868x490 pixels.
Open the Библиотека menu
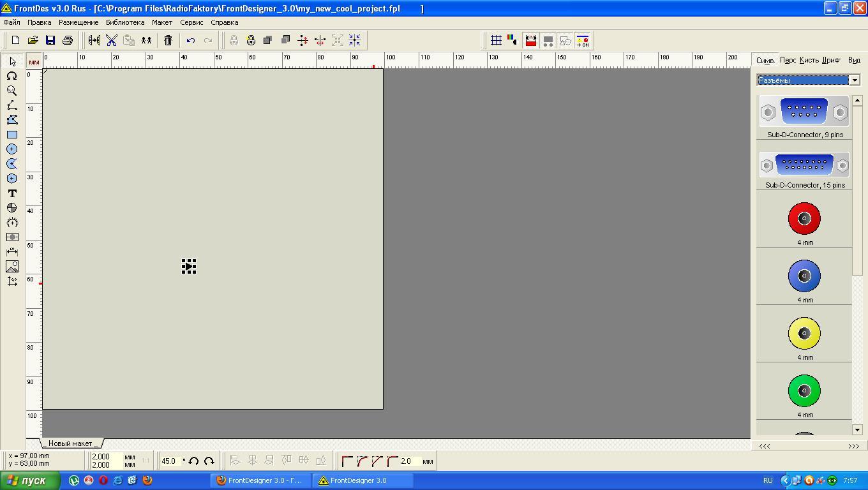point(125,22)
